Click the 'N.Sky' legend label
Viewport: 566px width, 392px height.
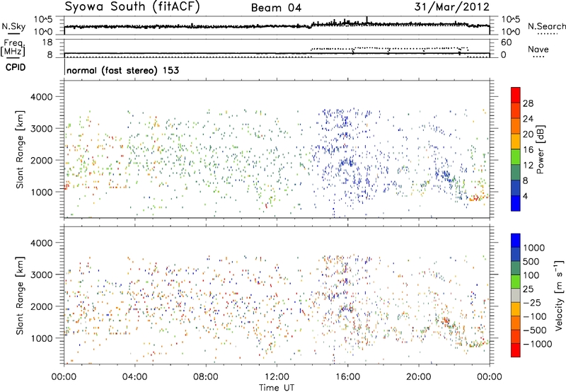(x=13, y=26)
